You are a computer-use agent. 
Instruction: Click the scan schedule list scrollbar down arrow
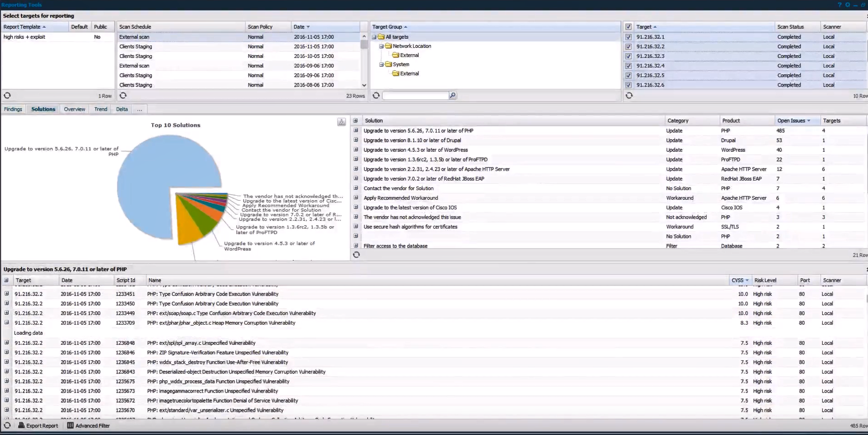[364, 85]
